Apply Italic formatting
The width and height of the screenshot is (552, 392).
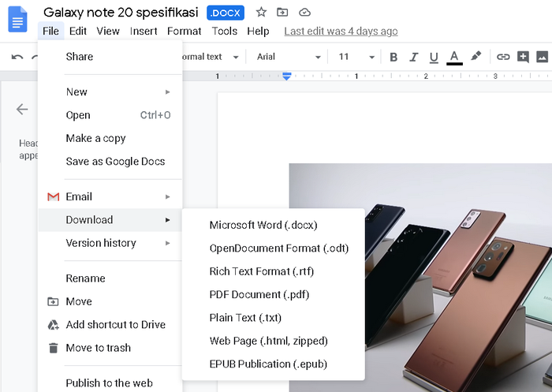(414, 57)
